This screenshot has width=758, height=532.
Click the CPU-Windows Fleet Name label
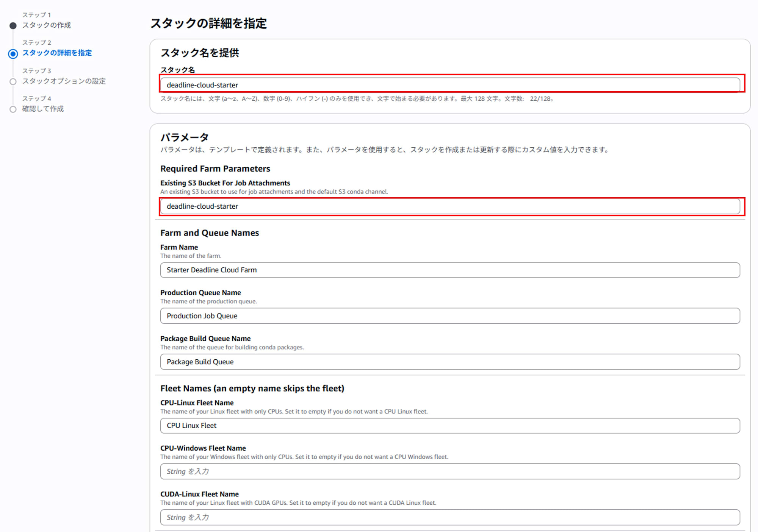tap(203, 448)
